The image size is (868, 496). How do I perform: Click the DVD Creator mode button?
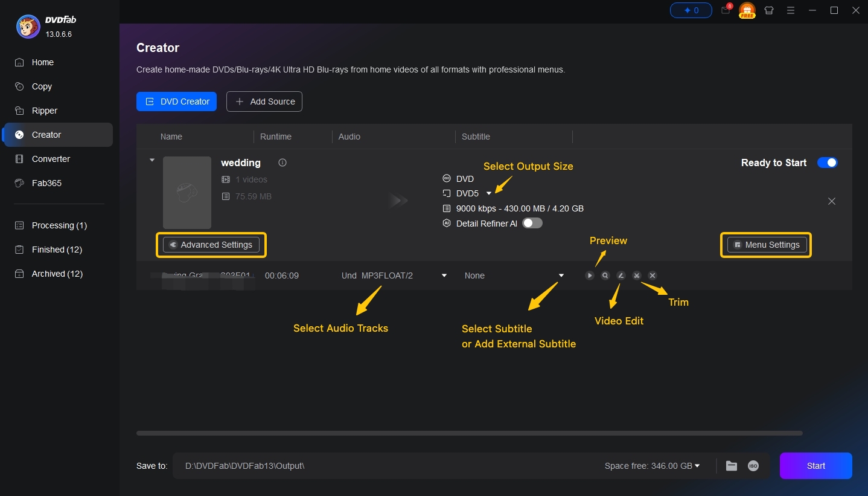pos(176,101)
